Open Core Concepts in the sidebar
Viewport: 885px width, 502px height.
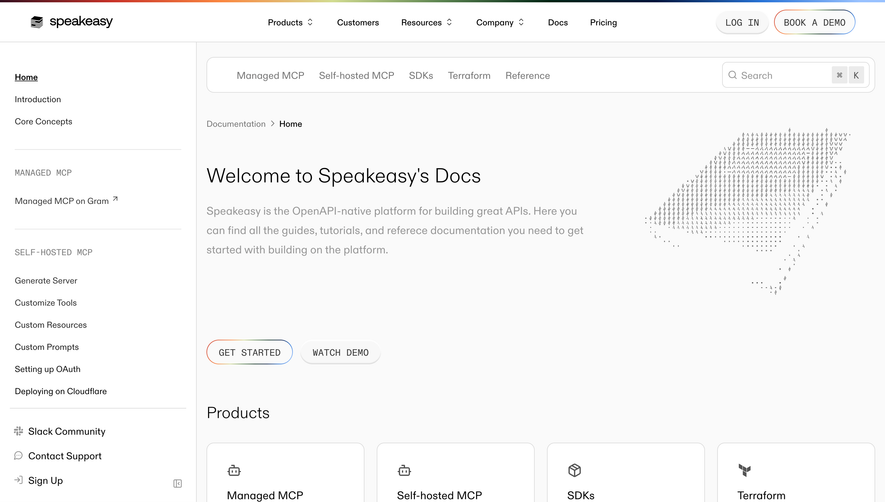click(43, 121)
